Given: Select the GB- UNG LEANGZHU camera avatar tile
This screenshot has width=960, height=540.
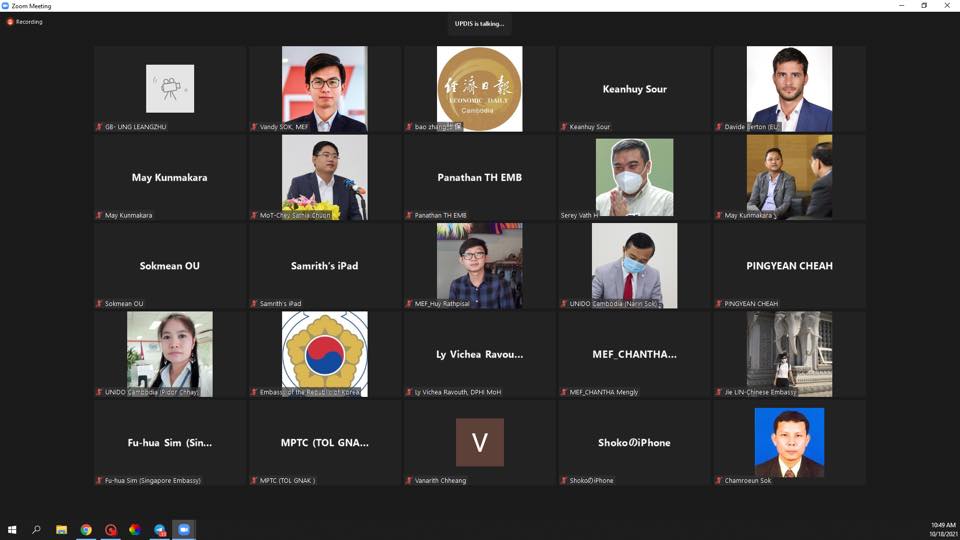Looking at the screenshot, I should (170, 89).
